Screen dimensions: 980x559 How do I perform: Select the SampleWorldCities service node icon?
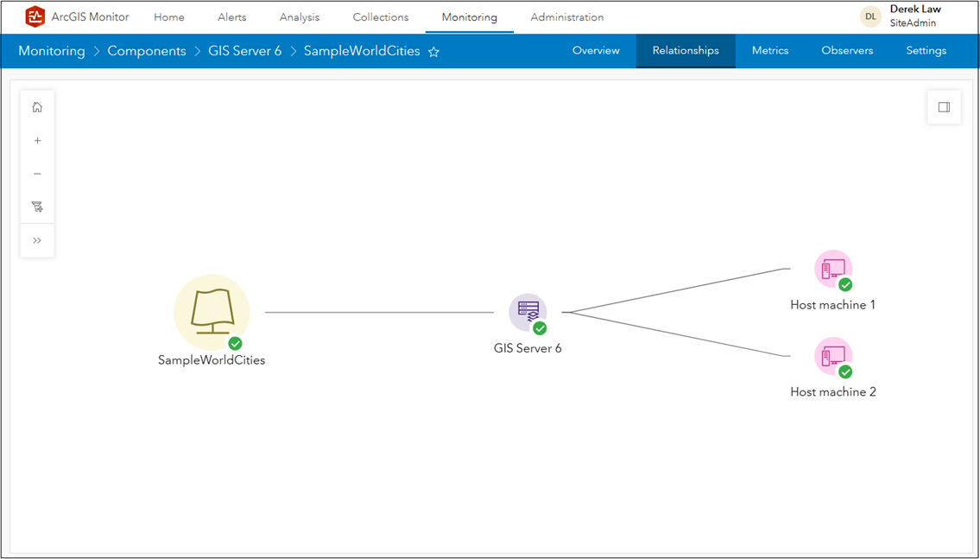click(212, 312)
